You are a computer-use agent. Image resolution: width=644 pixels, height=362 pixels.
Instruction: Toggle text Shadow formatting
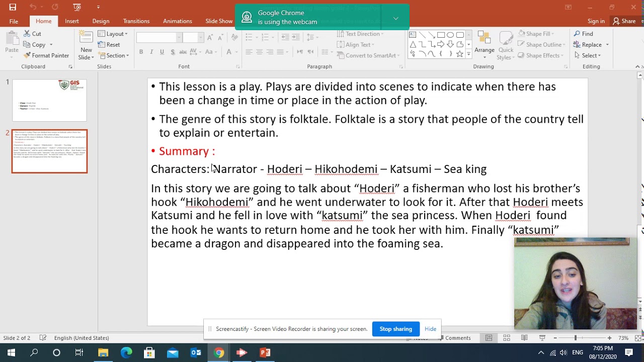coord(173,52)
